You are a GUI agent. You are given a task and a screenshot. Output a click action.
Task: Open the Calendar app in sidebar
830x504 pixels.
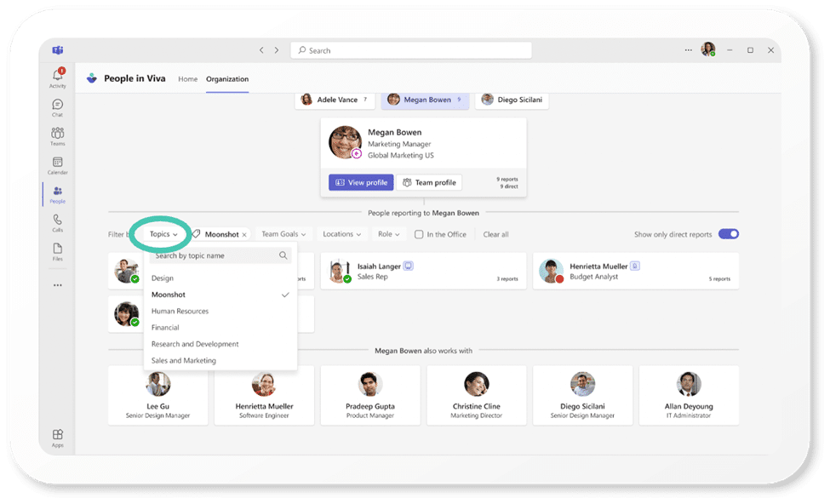(x=58, y=165)
